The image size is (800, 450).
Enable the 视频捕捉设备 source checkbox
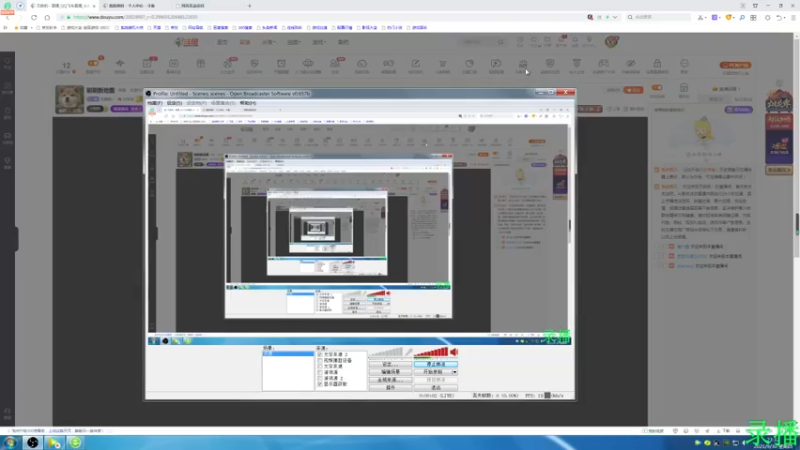tap(320, 360)
